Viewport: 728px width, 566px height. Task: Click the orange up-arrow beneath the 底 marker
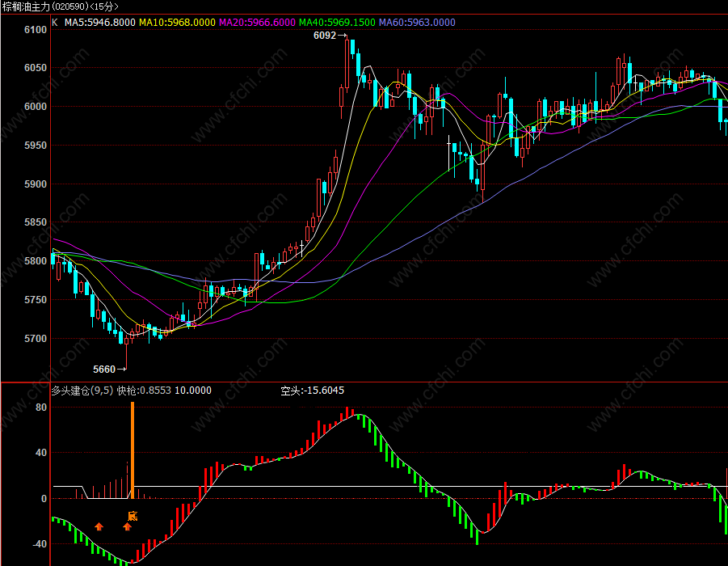[x=127, y=526]
